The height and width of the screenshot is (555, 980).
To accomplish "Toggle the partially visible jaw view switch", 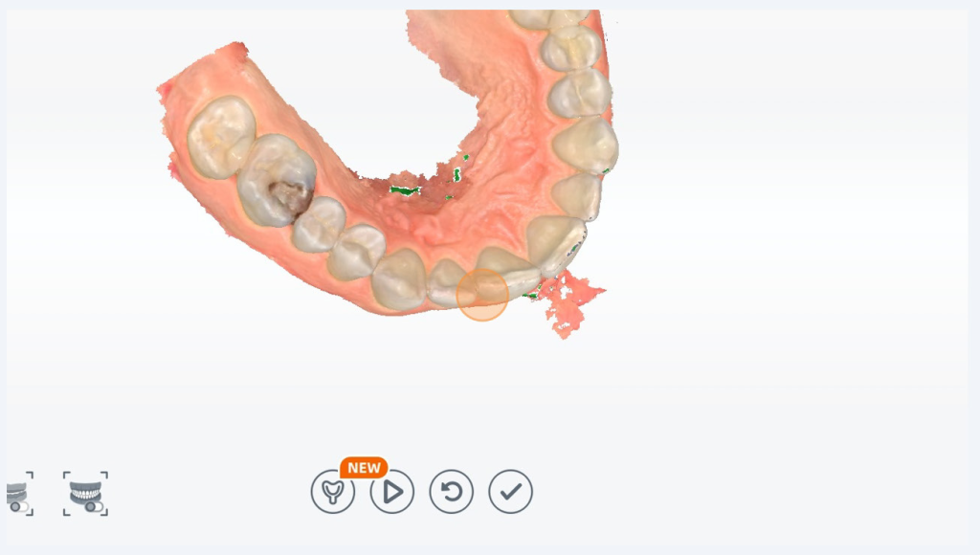I will tap(19, 494).
